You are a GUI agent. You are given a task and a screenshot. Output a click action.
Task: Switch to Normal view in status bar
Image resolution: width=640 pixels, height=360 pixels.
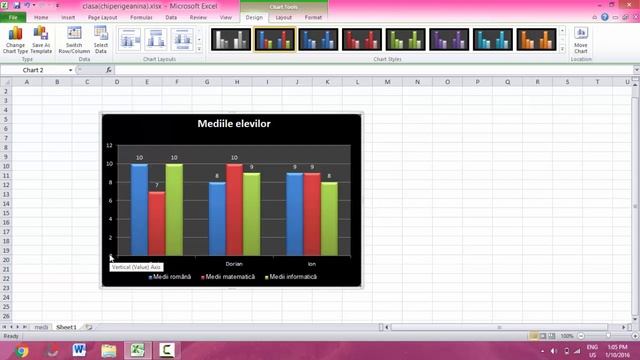[x=533, y=336]
